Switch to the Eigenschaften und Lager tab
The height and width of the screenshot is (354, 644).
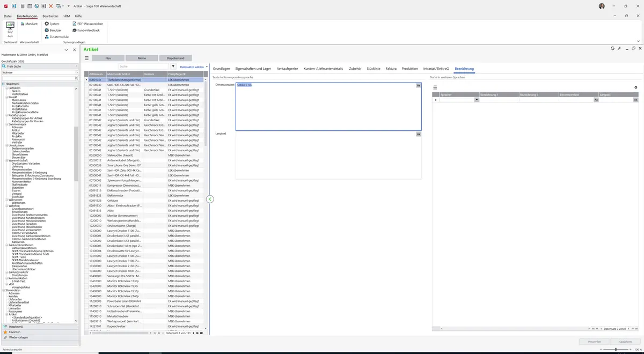(253, 69)
